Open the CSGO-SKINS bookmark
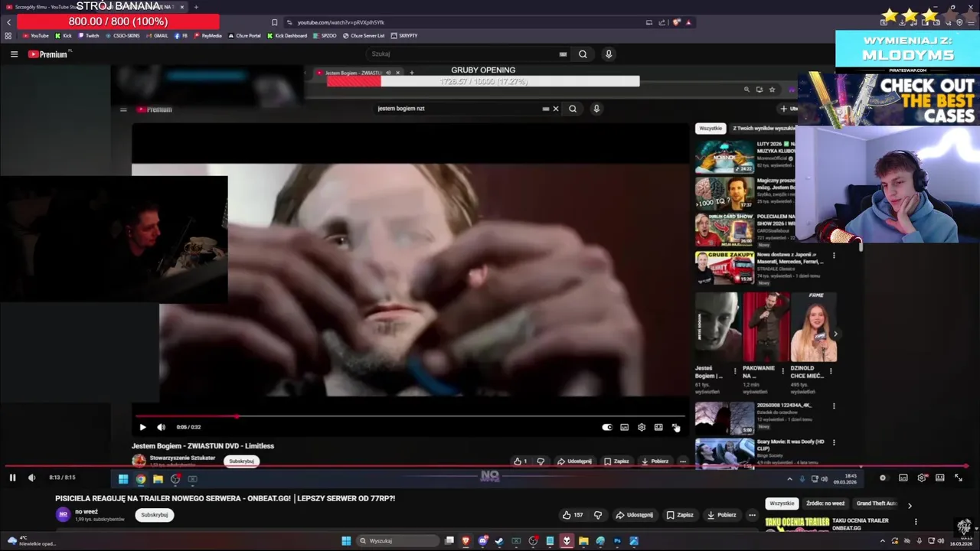Image resolution: width=980 pixels, height=551 pixels. [122, 35]
